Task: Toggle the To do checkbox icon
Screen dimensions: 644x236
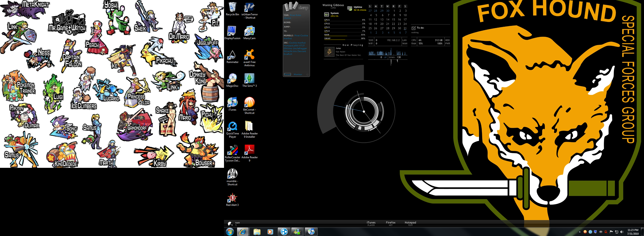Action: click(x=413, y=28)
